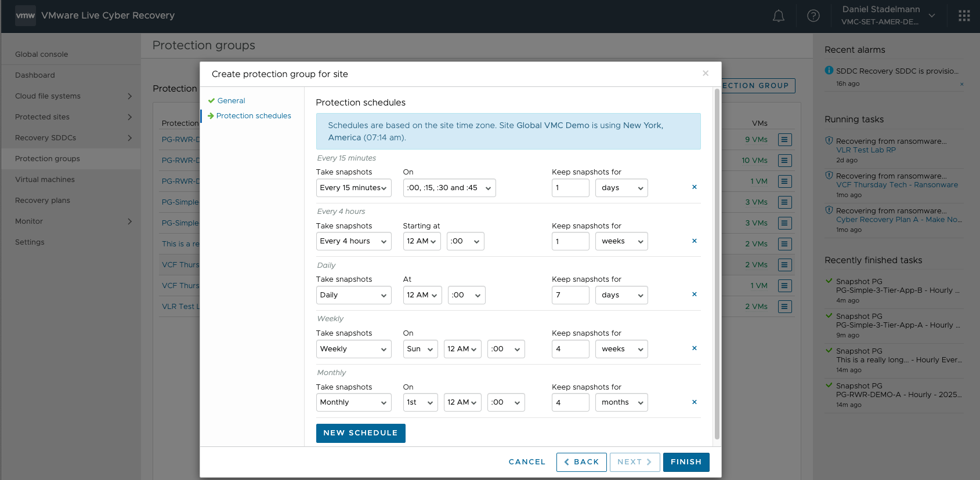Open Daniel Stadelmann user menu
Viewport: 980px width, 480px height.
888,16
